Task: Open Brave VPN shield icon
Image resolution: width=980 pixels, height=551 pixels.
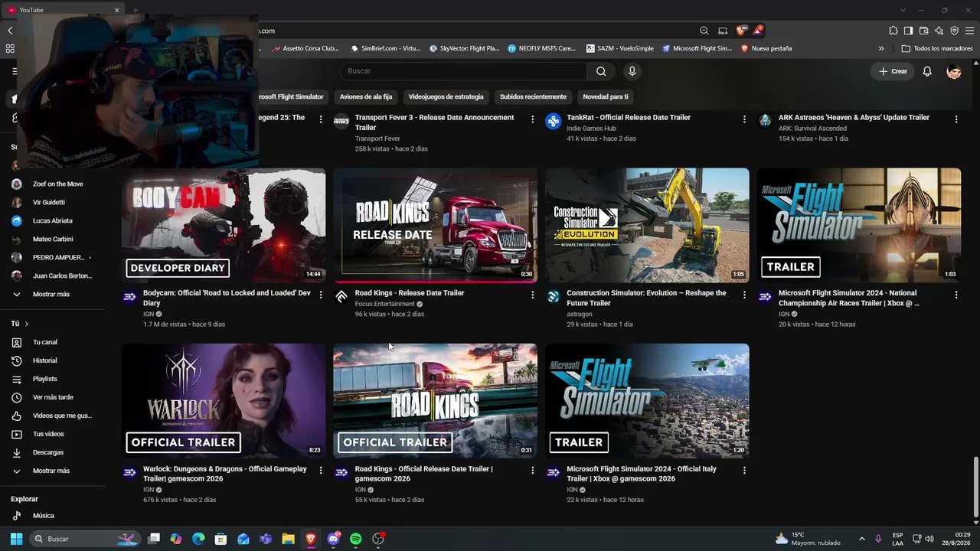Action: point(954,31)
